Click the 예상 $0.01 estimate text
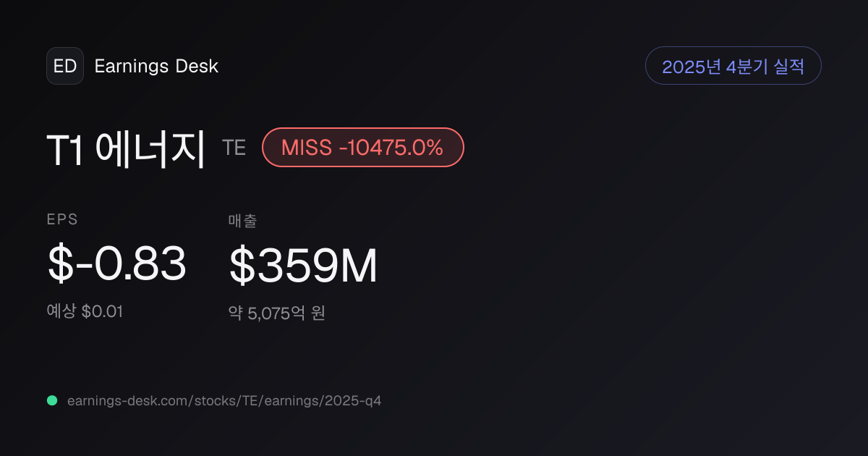 click(85, 311)
